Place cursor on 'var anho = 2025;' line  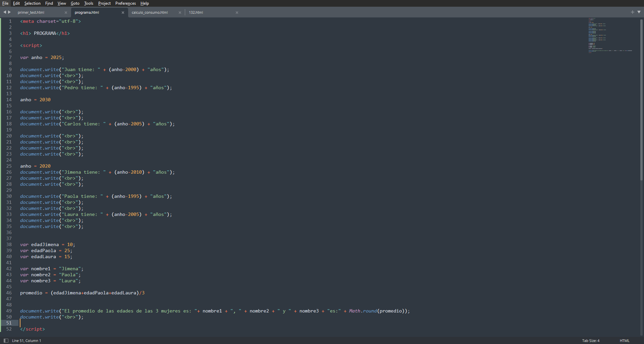pyautogui.click(x=42, y=57)
